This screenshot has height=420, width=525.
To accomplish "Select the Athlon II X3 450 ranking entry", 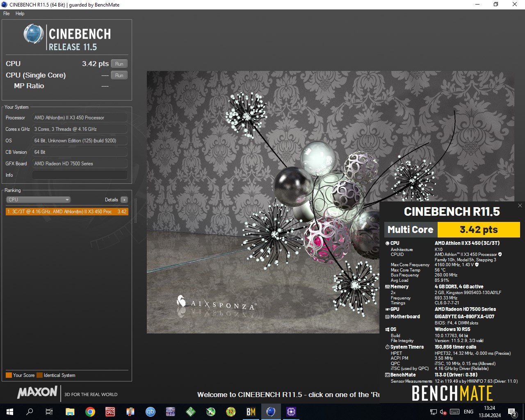I will 67,212.
